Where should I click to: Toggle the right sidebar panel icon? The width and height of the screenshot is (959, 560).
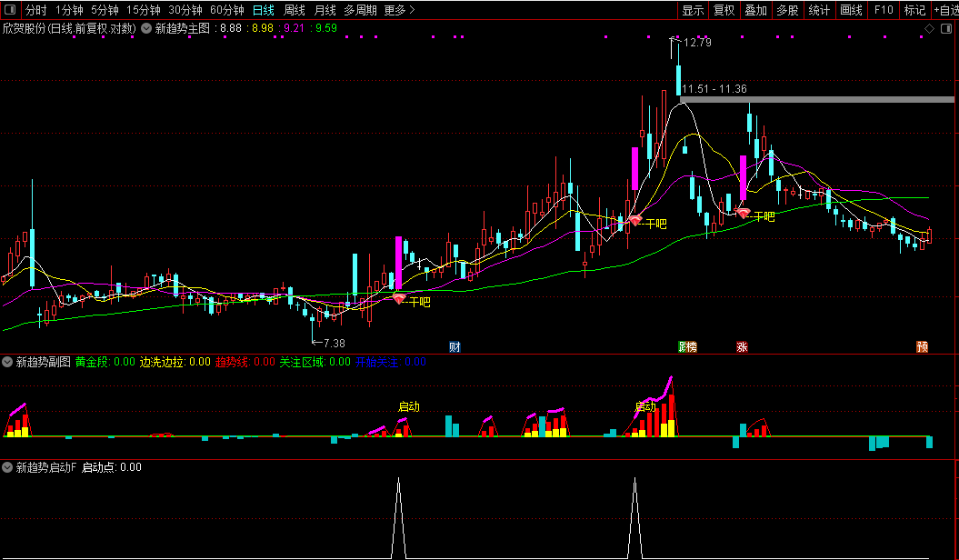pyautogui.click(x=947, y=29)
